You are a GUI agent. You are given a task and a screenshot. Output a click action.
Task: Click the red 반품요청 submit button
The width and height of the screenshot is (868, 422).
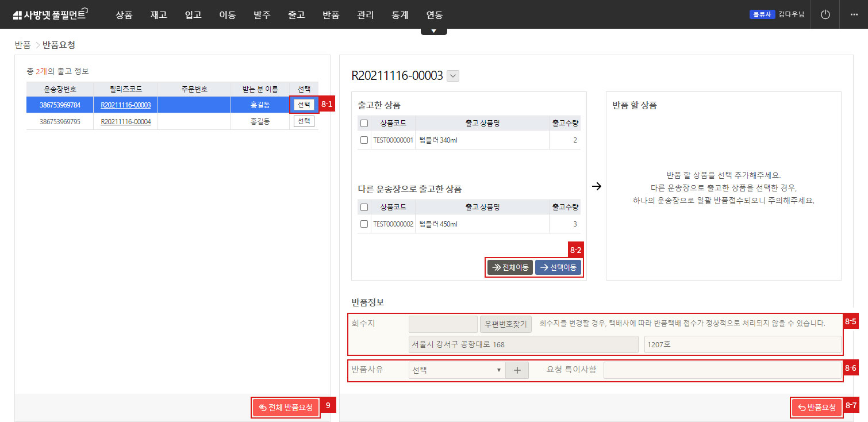click(x=816, y=408)
